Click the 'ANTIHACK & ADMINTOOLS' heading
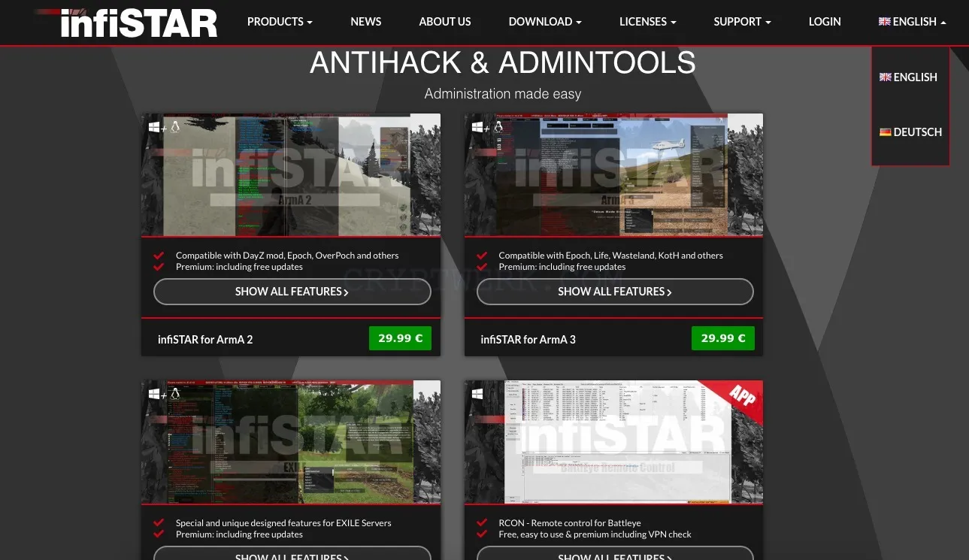 [x=503, y=63]
